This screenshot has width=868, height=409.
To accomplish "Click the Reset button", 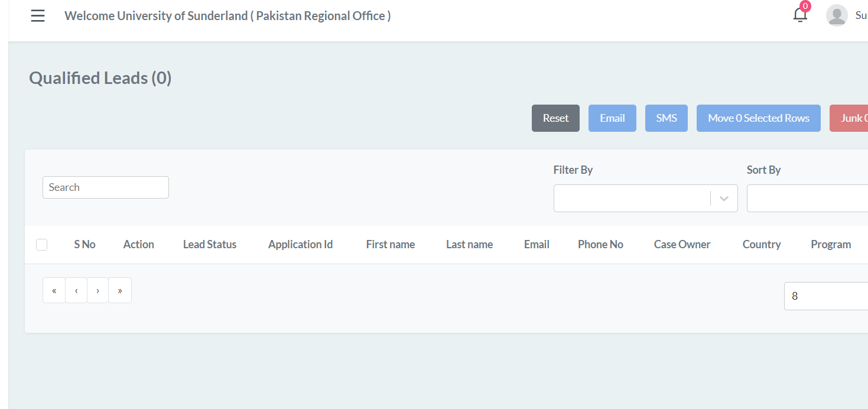I will click(x=555, y=118).
